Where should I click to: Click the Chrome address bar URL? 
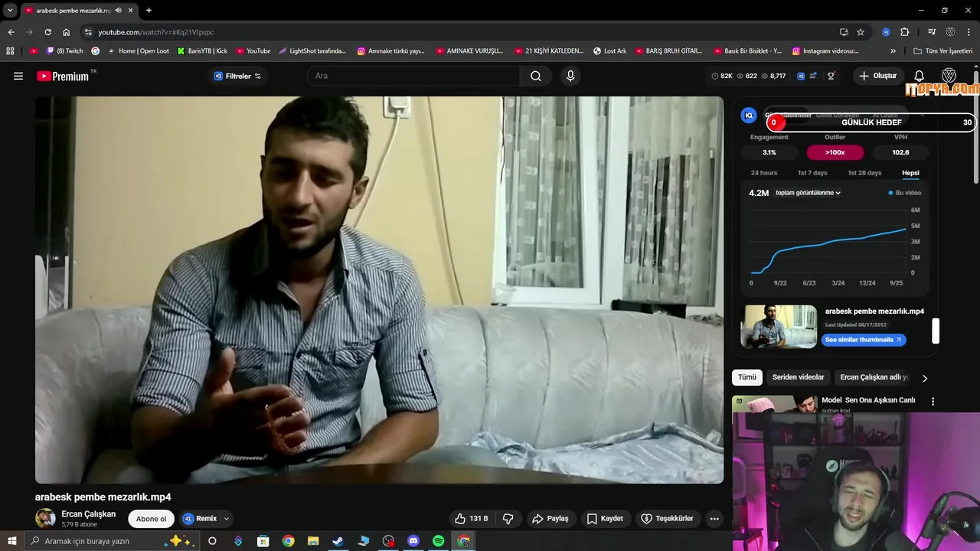coord(156,32)
